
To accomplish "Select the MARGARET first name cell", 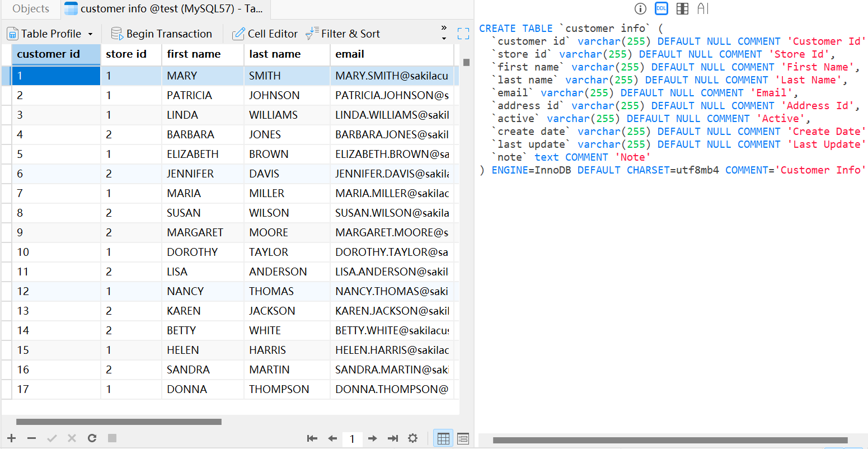I will pos(203,232).
